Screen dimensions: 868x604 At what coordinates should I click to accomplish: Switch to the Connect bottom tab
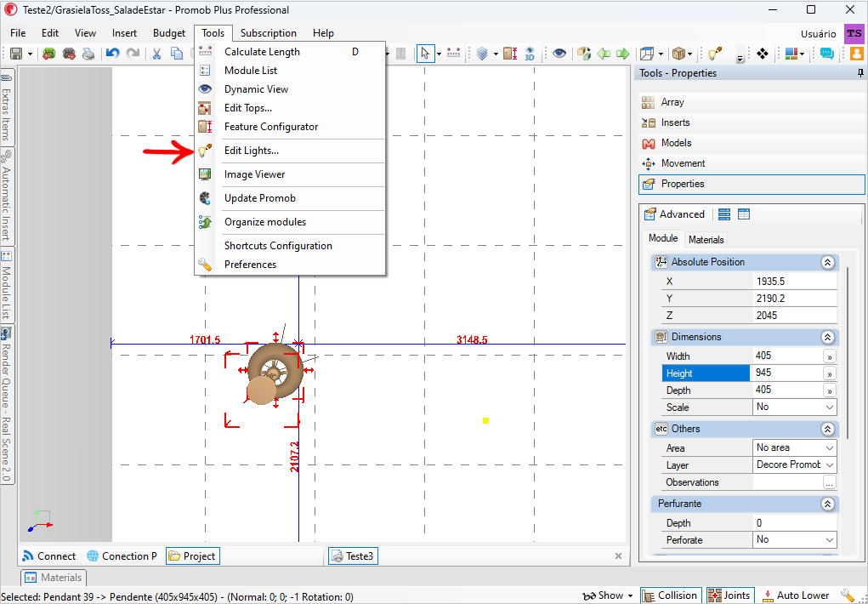tap(49, 556)
